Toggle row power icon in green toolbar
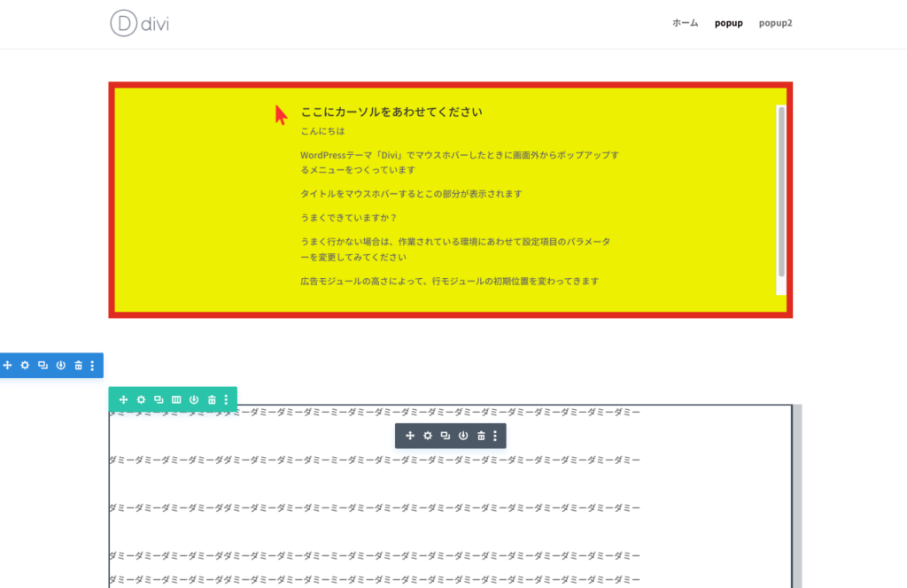The height and width of the screenshot is (588, 907). (x=194, y=399)
